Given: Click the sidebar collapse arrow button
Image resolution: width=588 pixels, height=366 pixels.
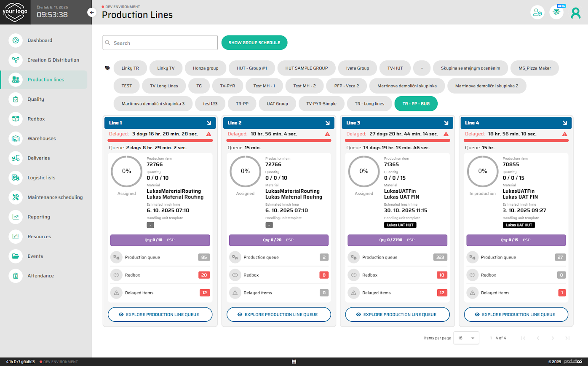Looking at the screenshot, I should [92, 13].
